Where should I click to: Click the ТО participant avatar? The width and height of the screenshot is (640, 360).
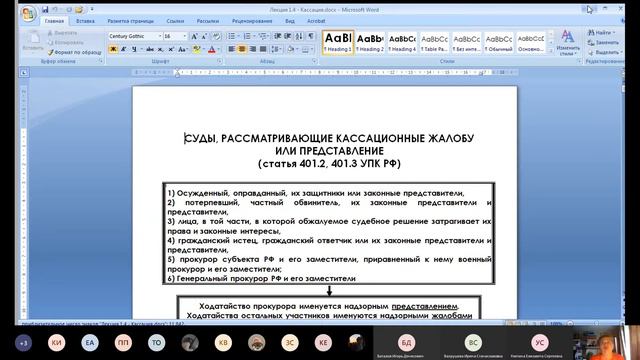pos(157,342)
